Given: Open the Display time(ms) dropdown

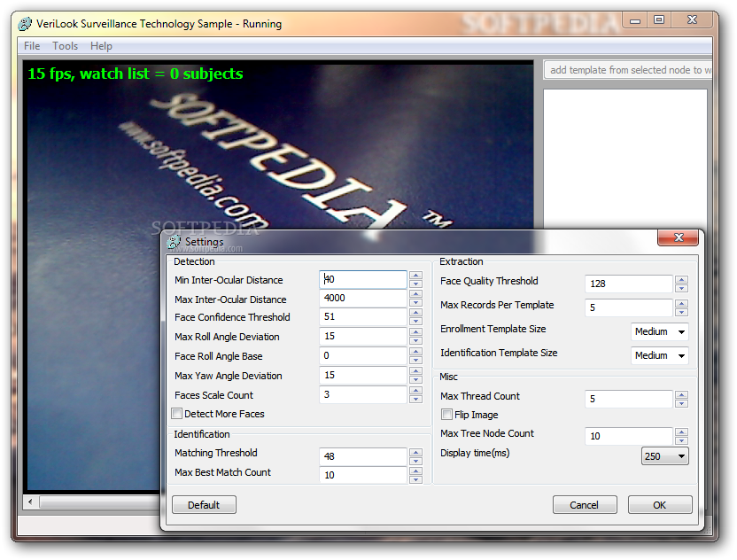Looking at the screenshot, I should 665,456.
